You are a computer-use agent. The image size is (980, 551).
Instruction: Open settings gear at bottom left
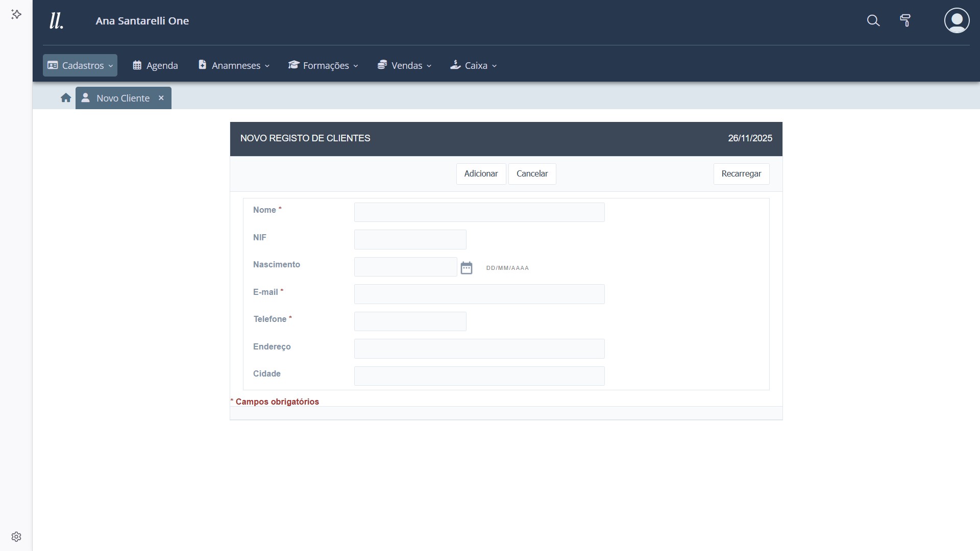click(16, 537)
